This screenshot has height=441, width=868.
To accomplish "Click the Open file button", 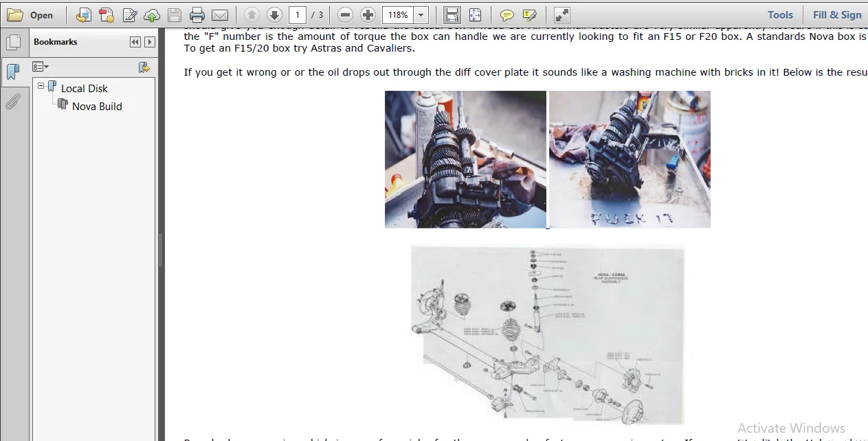I will click(x=30, y=14).
